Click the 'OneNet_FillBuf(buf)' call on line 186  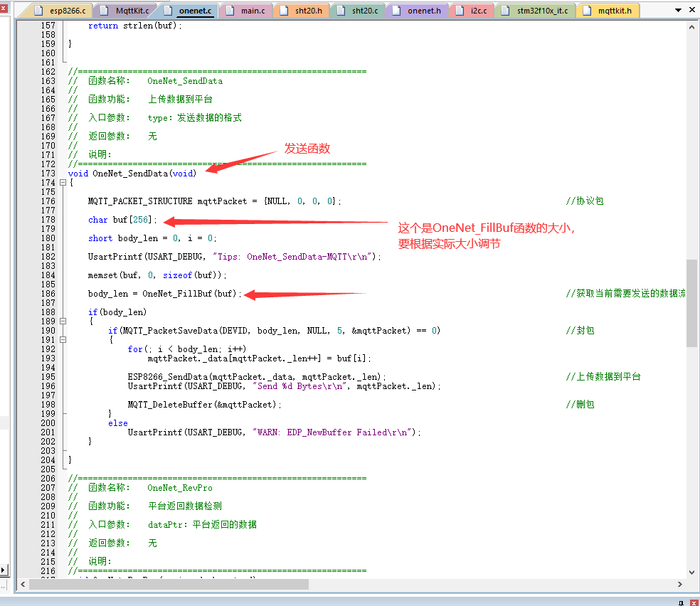191,294
